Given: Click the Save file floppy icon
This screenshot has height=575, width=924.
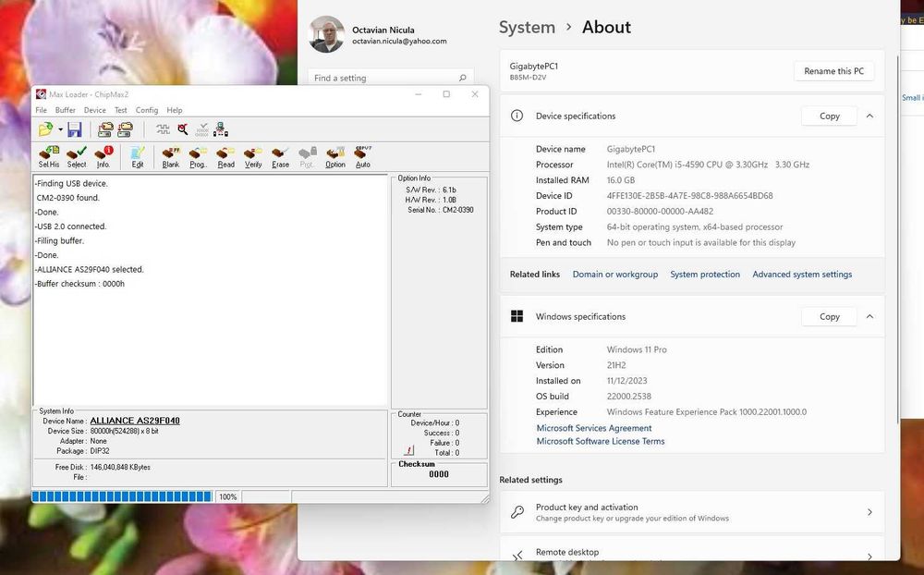Looking at the screenshot, I should pyautogui.click(x=75, y=129).
